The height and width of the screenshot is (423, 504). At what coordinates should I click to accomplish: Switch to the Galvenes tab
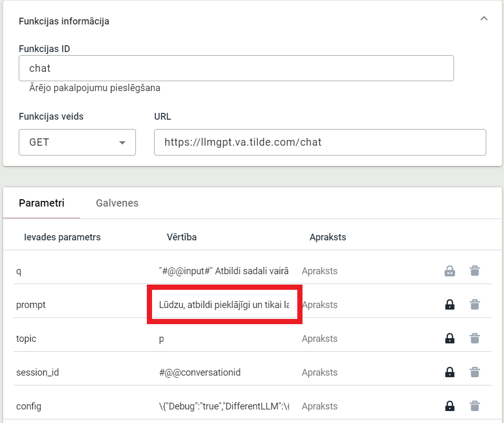117,203
